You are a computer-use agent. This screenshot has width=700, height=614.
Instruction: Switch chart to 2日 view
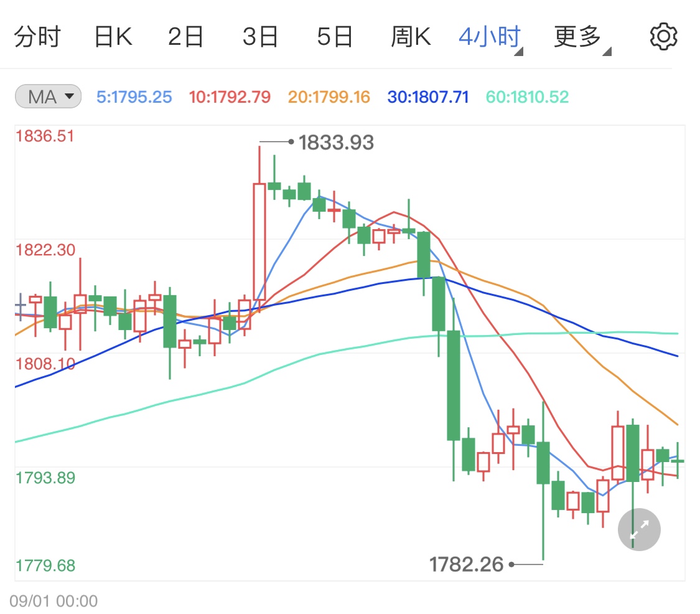tap(186, 37)
